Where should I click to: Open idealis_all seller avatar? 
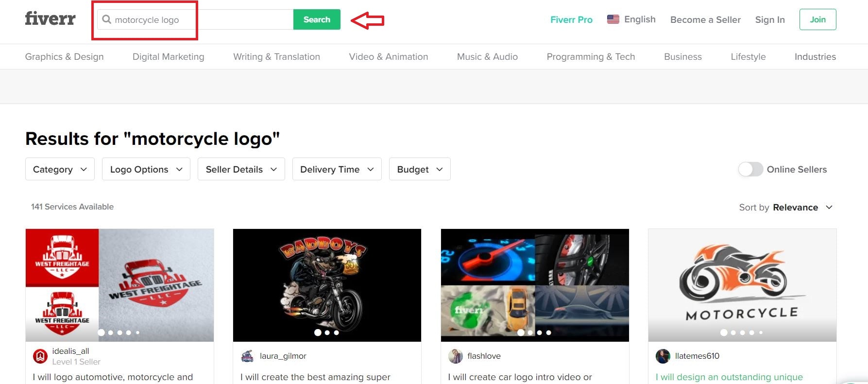(x=40, y=356)
